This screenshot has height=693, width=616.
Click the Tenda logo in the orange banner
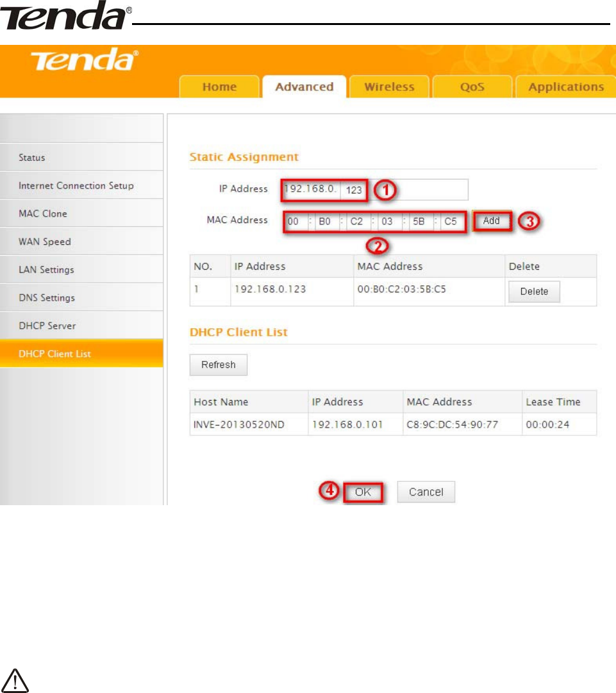click(85, 60)
